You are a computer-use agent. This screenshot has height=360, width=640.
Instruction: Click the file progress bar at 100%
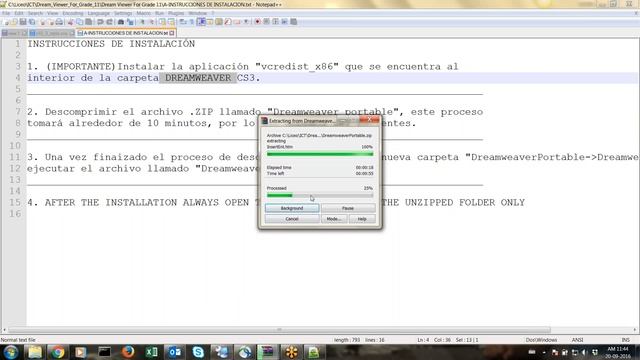coord(320,154)
